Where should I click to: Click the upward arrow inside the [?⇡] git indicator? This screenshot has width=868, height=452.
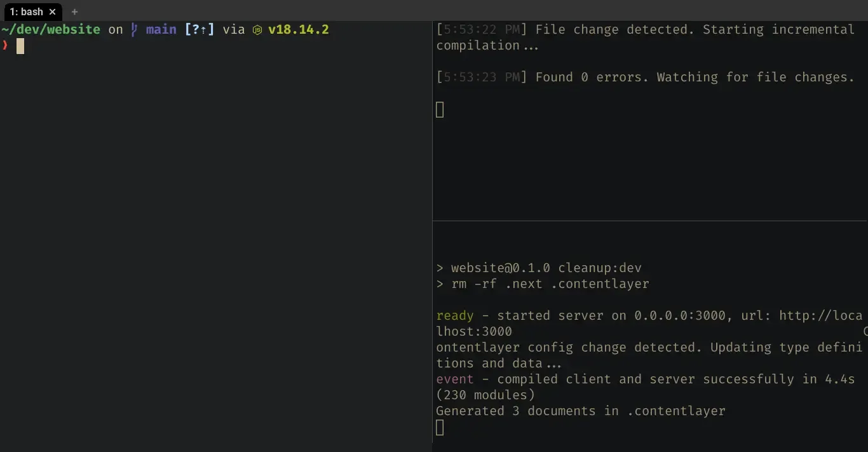pos(205,29)
